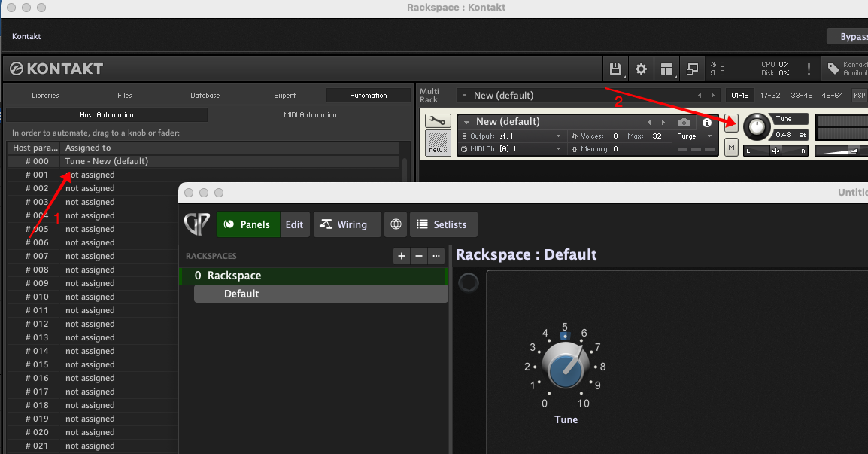Toggle the KSP script button
This screenshot has height=454, width=868.
pos(859,96)
